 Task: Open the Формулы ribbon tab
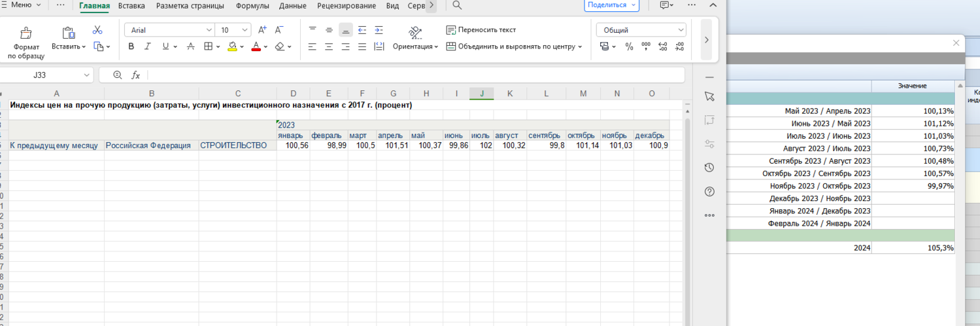(x=252, y=5)
